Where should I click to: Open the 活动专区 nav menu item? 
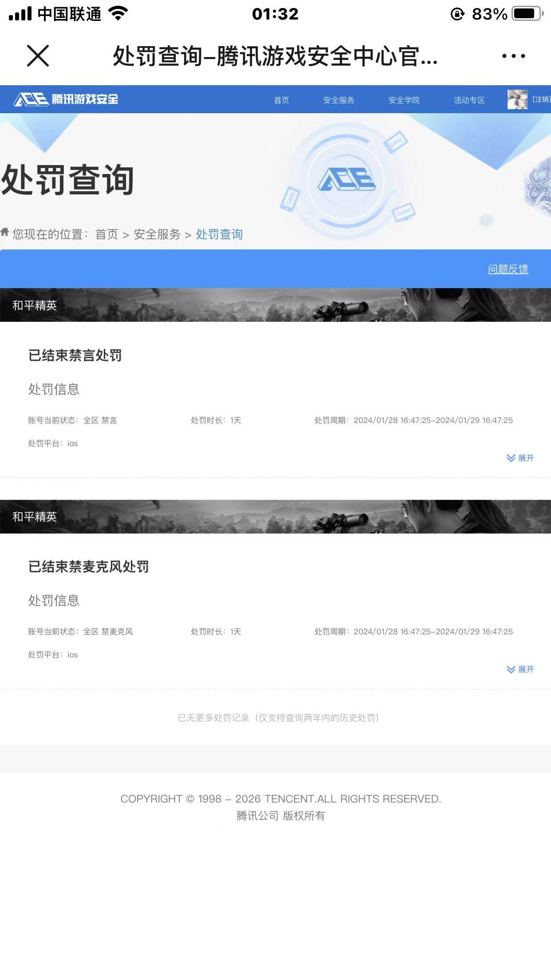(x=469, y=100)
